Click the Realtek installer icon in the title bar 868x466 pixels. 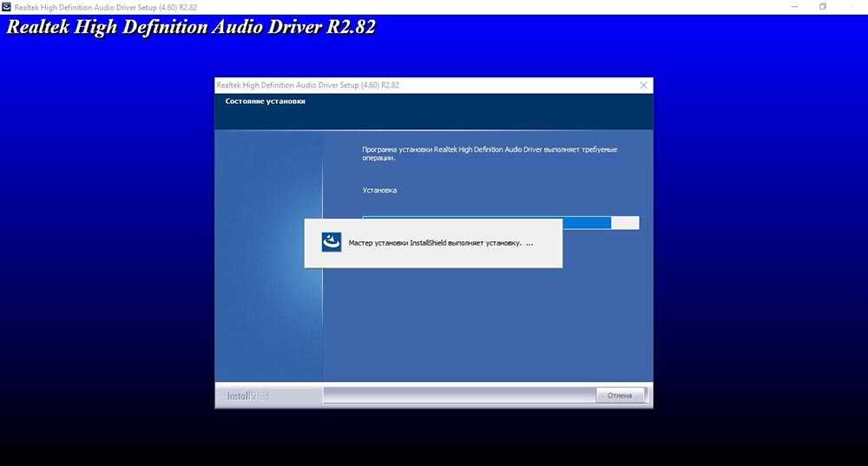click(x=7, y=6)
